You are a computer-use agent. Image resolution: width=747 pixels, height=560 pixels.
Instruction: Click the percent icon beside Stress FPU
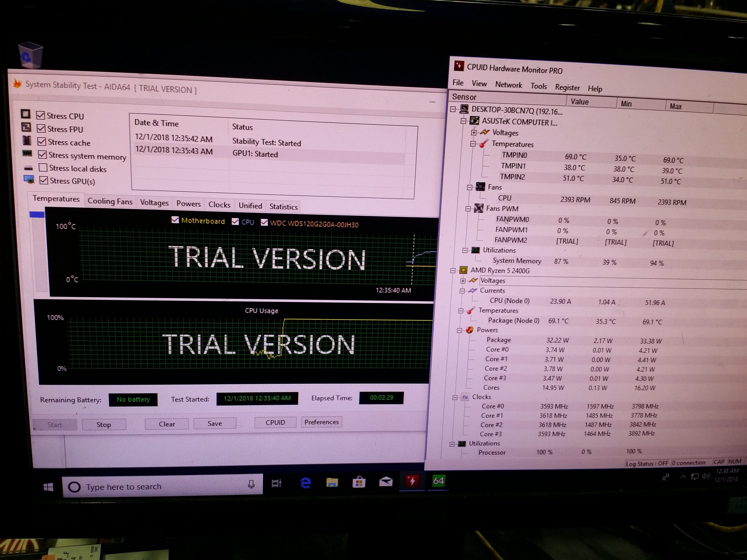26,127
